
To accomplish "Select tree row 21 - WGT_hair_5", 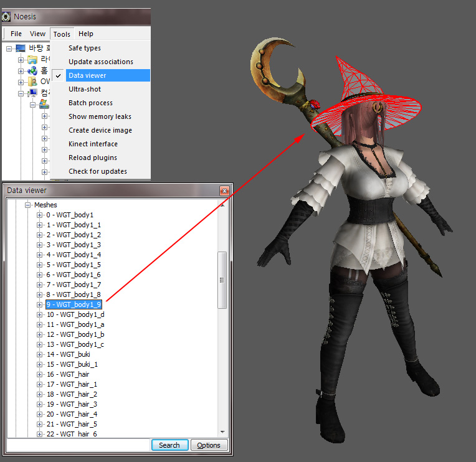I will tap(72, 425).
